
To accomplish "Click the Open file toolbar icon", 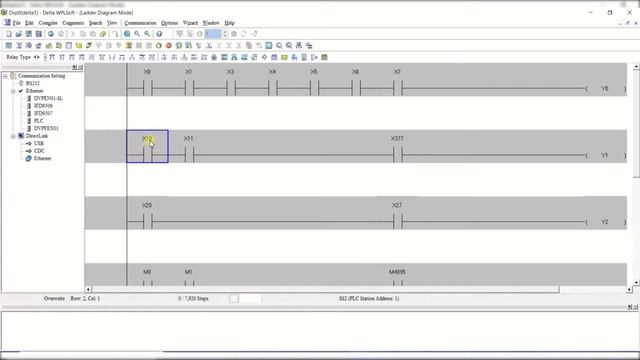I will pyautogui.click(x=18, y=34).
